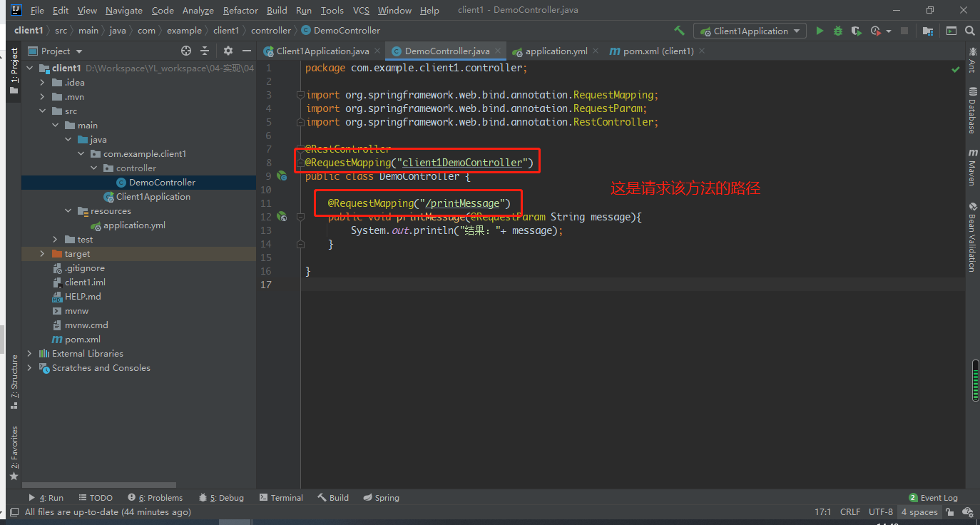
Task: Open the Structure sidebar tool window
Action: pyautogui.click(x=14, y=382)
